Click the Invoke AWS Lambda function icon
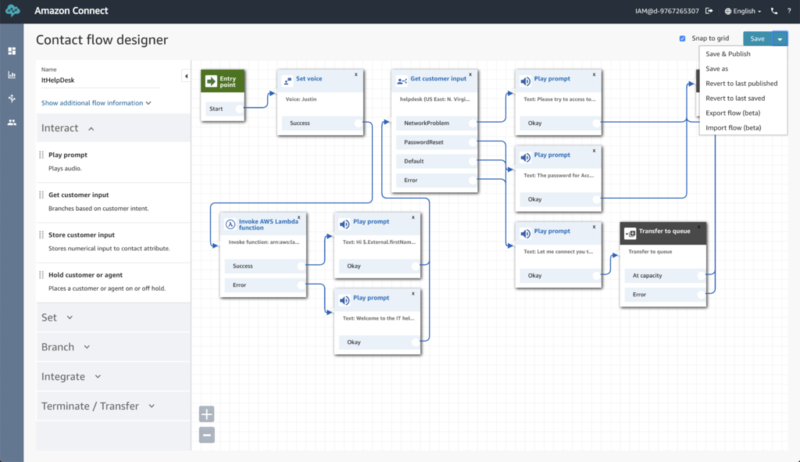 (x=230, y=224)
